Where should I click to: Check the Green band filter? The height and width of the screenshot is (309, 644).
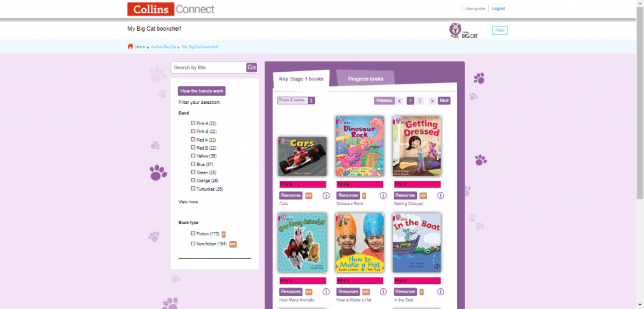click(x=193, y=172)
